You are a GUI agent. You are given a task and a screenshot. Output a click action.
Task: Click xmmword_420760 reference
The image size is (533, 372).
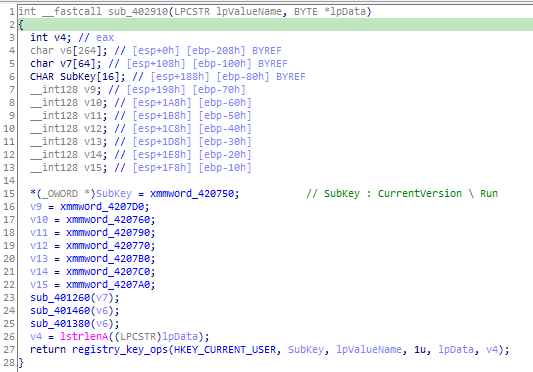click(108, 220)
